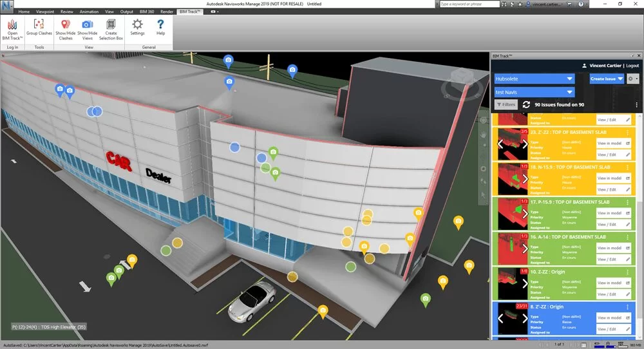Open the Create Issue dropdown

click(607, 79)
